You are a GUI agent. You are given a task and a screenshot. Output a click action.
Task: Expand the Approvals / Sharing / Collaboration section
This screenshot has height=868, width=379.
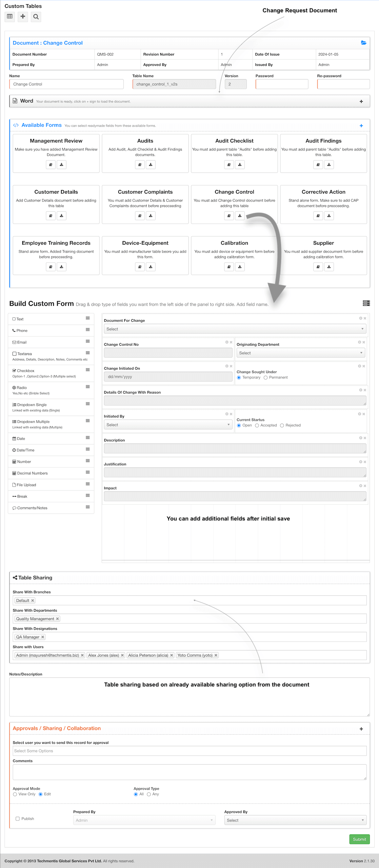pyautogui.click(x=361, y=729)
